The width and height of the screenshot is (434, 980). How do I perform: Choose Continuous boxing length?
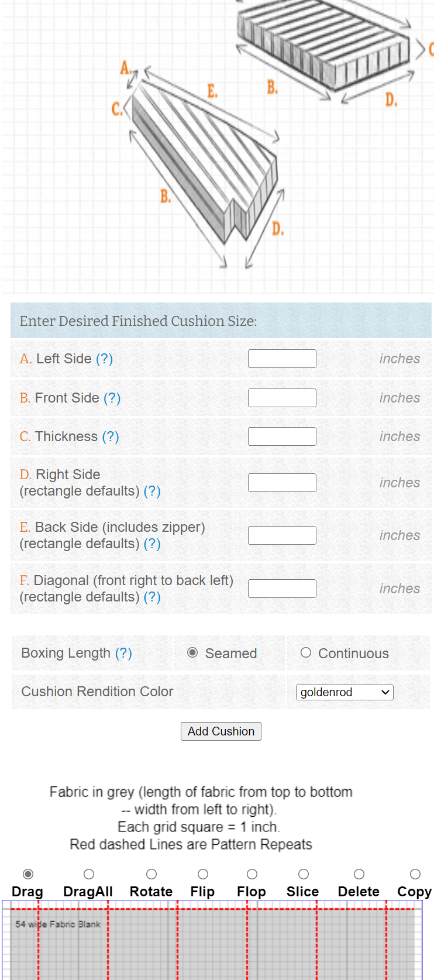point(306,652)
